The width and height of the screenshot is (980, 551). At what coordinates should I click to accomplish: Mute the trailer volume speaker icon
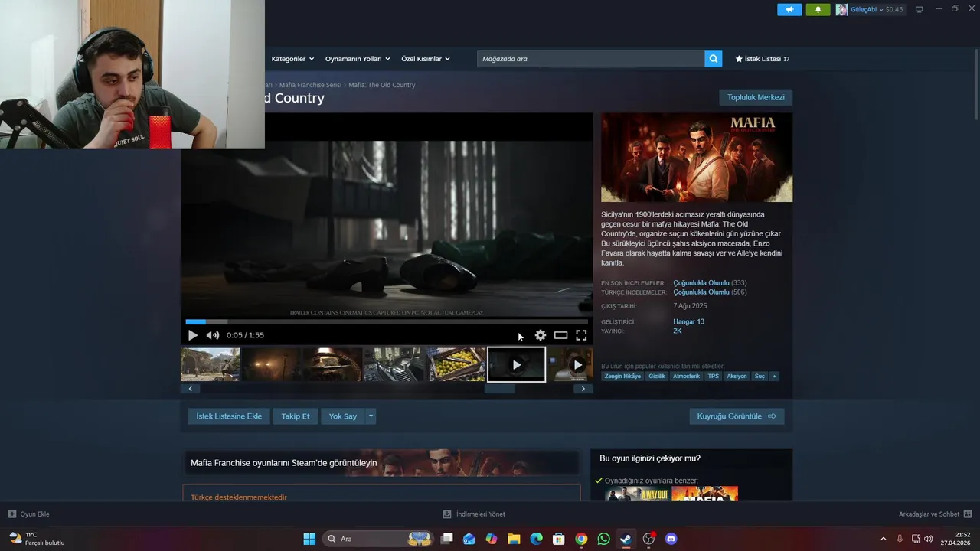tap(213, 335)
